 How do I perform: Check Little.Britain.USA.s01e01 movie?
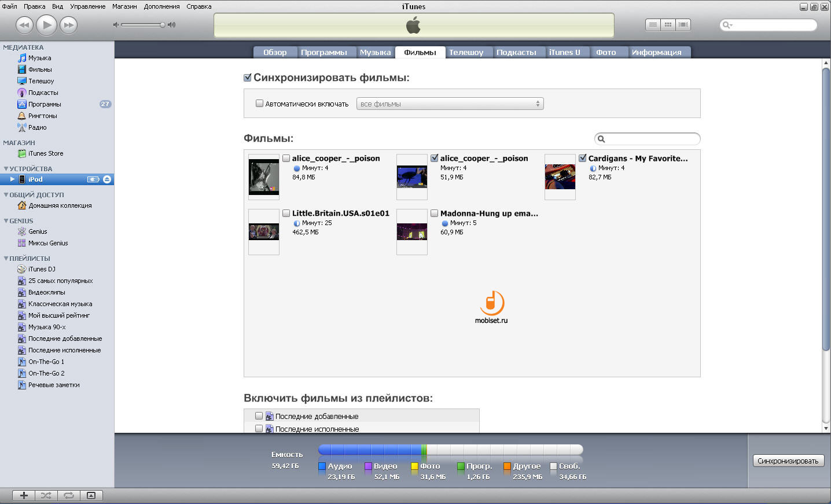coord(286,213)
